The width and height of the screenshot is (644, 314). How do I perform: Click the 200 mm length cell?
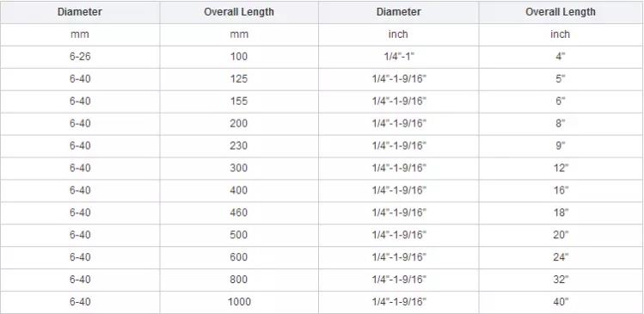pyautogui.click(x=239, y=123)
